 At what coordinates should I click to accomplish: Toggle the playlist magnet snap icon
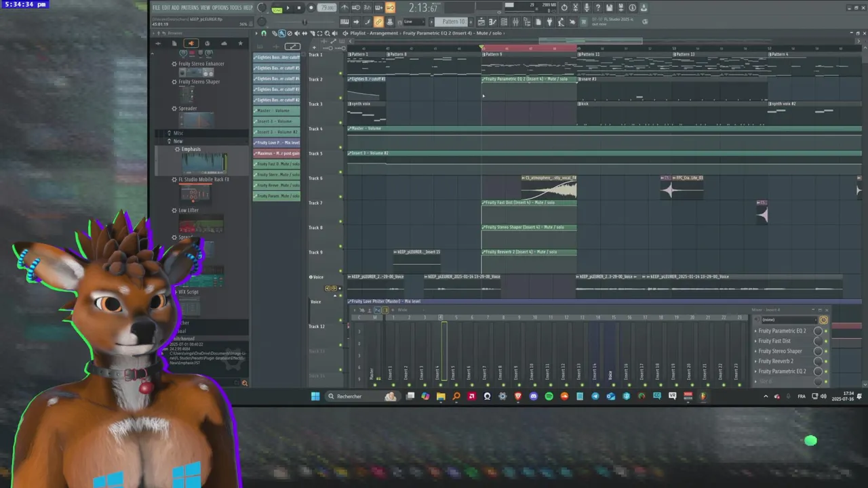point(264,33)
